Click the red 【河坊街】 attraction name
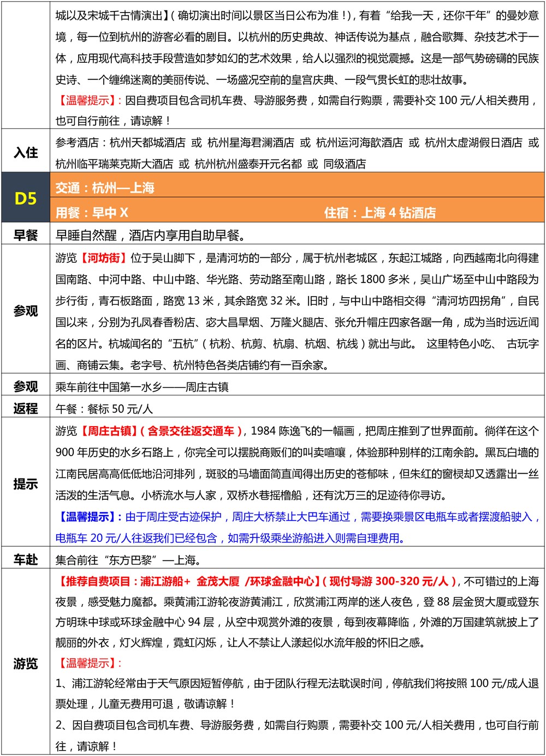 (104, 258)
